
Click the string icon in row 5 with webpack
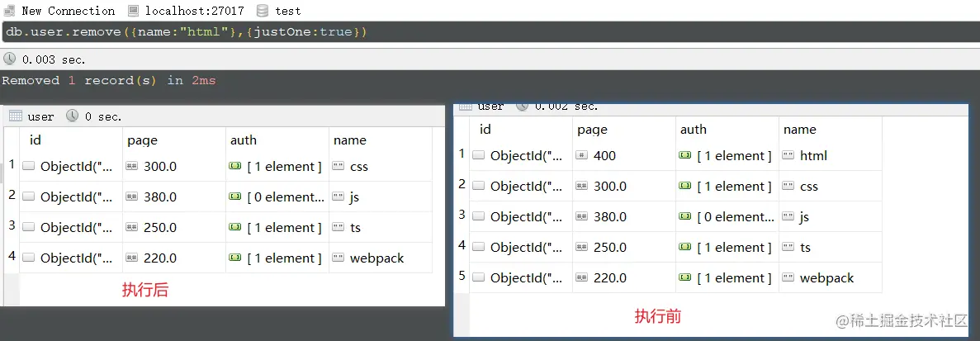788,278
